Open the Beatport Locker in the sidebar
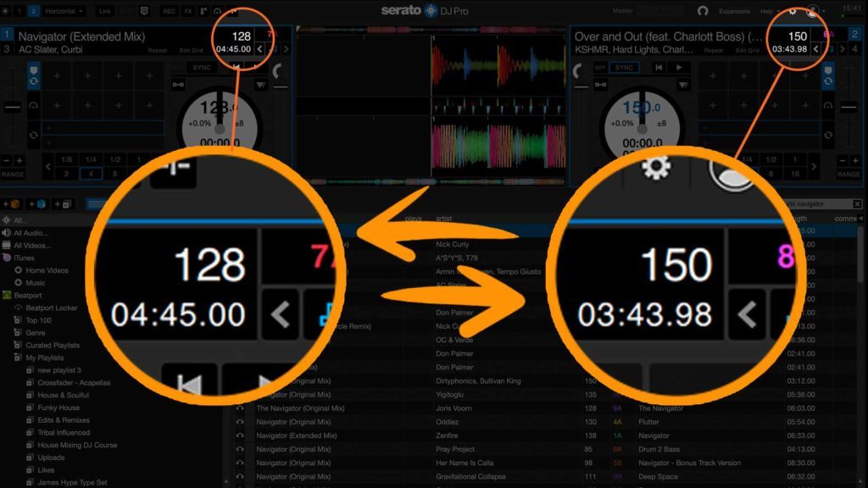The height and width of the screenshot is (488, 868). [51, 308]
